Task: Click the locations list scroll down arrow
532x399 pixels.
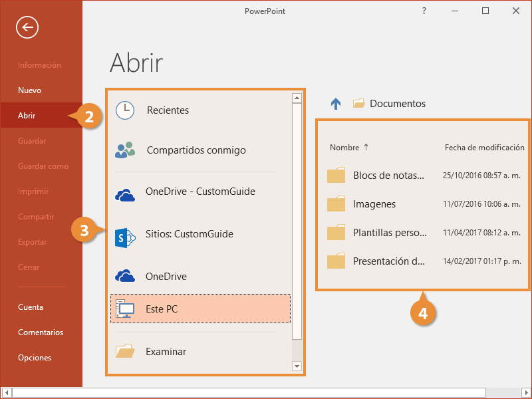Action: click(x=297, y=366)
